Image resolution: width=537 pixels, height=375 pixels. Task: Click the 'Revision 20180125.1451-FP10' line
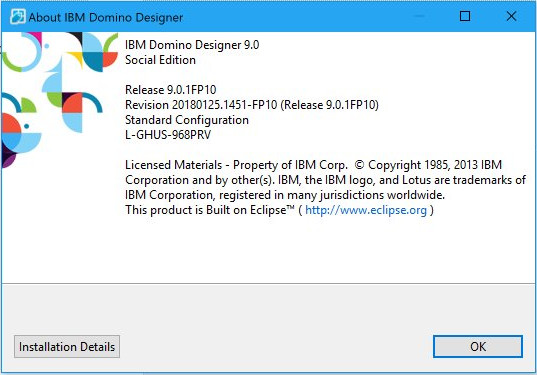point(252,105)
